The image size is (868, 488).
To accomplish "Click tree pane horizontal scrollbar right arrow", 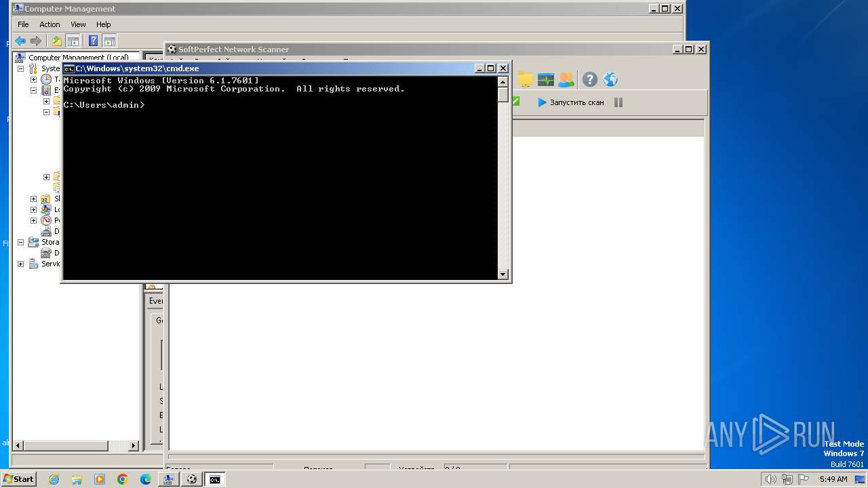I will click(x=133, y=445).
